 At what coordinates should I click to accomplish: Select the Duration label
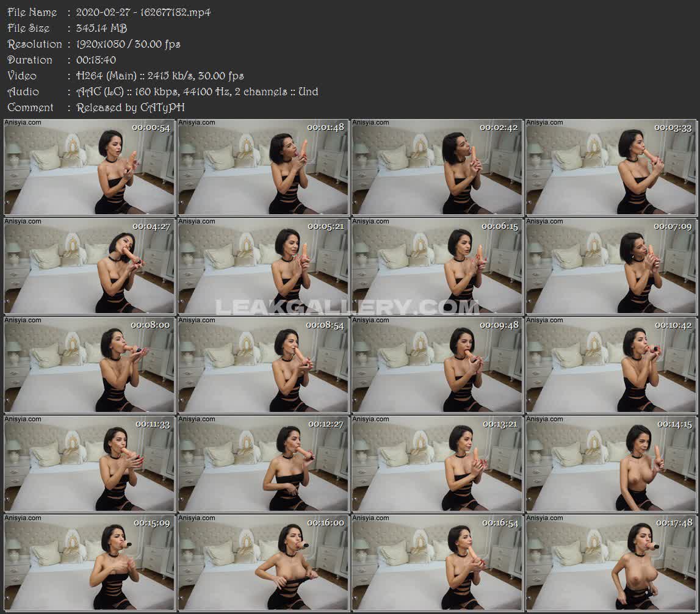[30, 60]
